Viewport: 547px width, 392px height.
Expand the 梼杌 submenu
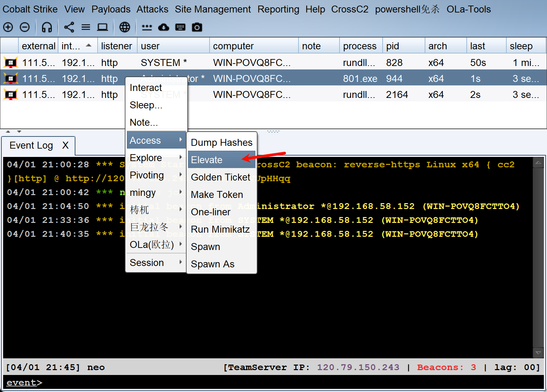point(156,210)
